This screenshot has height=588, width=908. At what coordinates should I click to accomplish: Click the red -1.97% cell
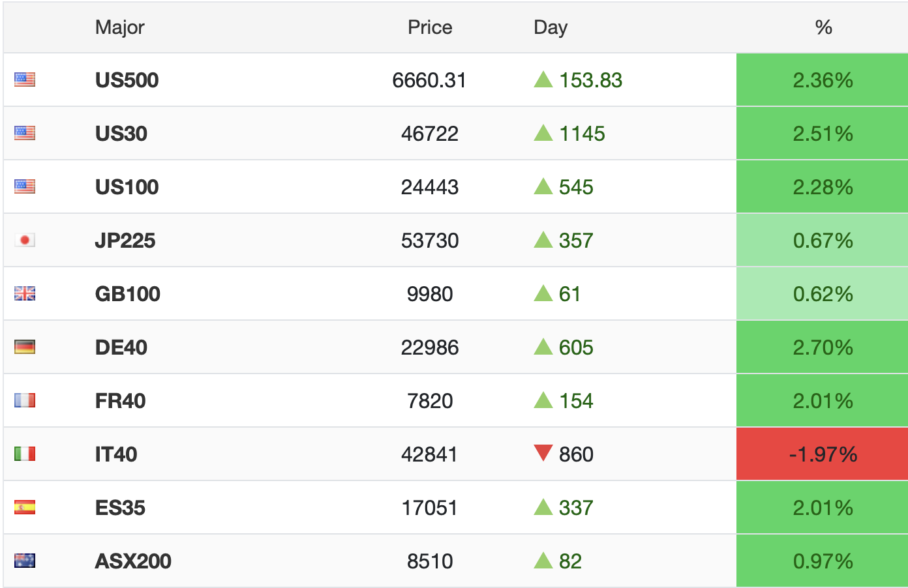click(823, 454)
